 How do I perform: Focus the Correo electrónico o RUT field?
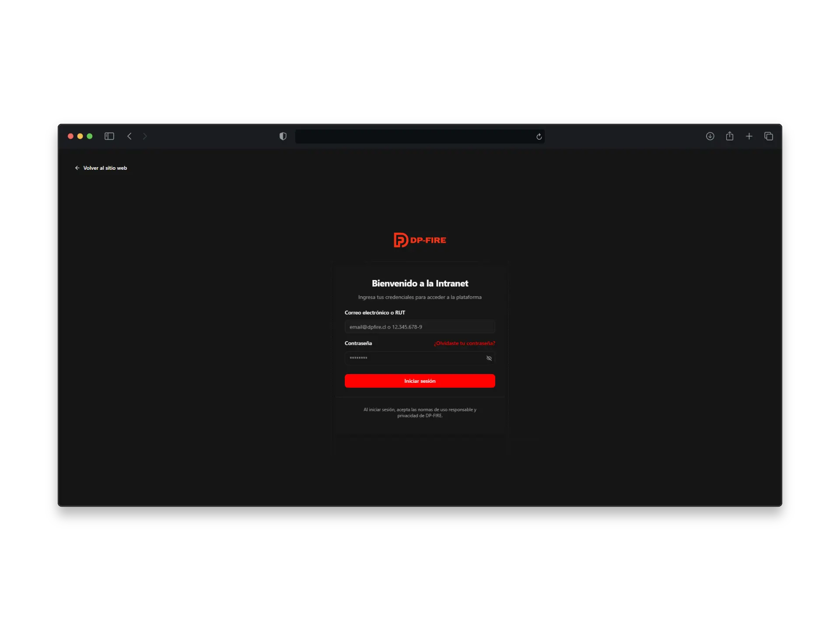pos(420,327)
